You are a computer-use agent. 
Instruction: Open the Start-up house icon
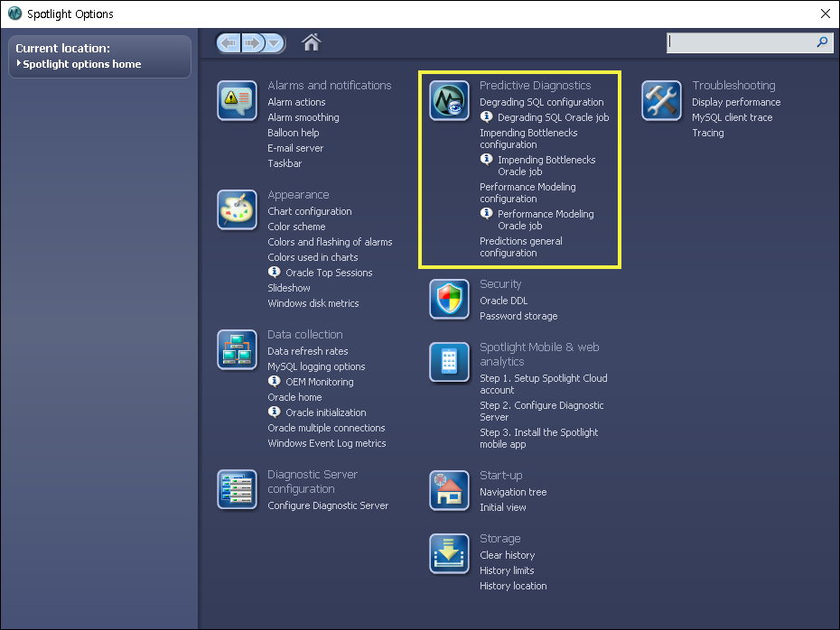click(449, 490)
